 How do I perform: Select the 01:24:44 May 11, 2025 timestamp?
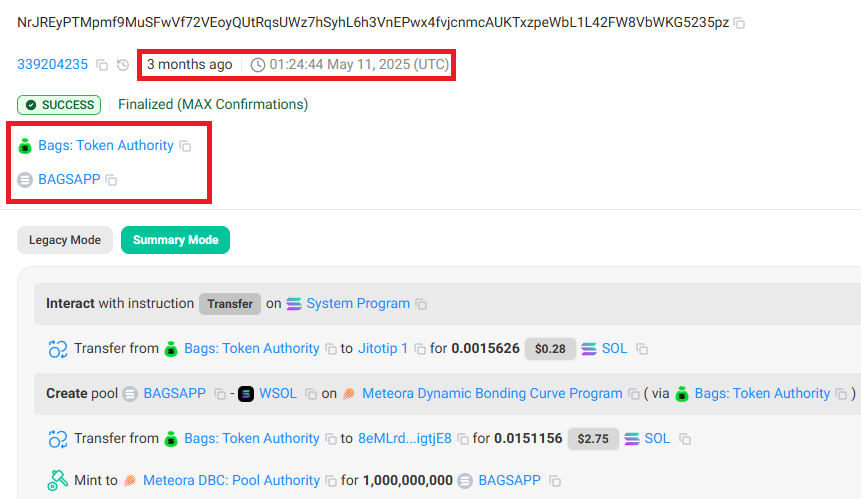[359, 64]
